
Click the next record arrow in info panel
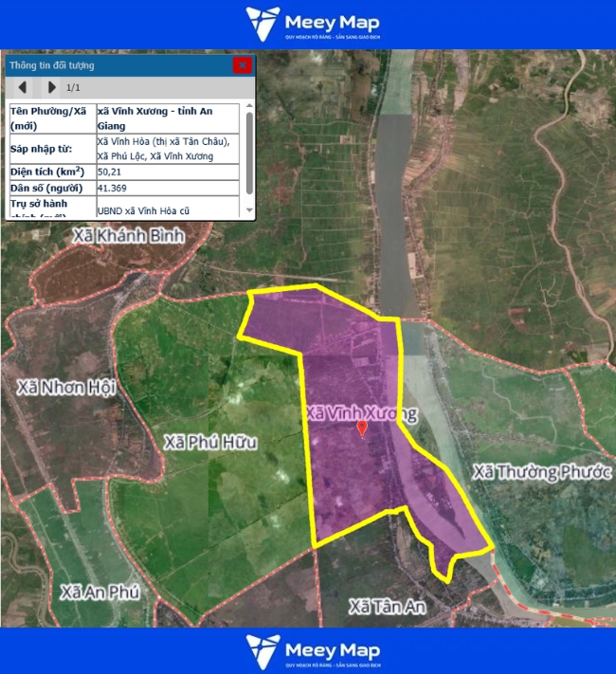(51, 88)
